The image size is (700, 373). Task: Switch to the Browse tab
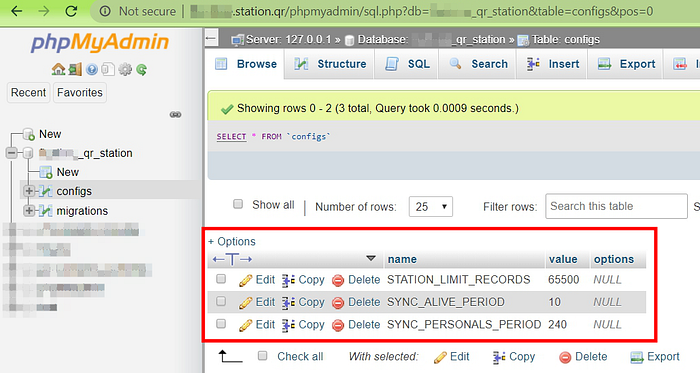(x=246, y=64)
